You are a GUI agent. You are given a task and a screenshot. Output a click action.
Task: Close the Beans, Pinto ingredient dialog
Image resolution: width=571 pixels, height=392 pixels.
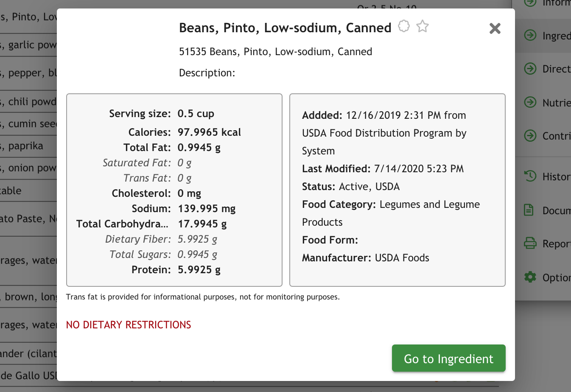coord(495,28)
